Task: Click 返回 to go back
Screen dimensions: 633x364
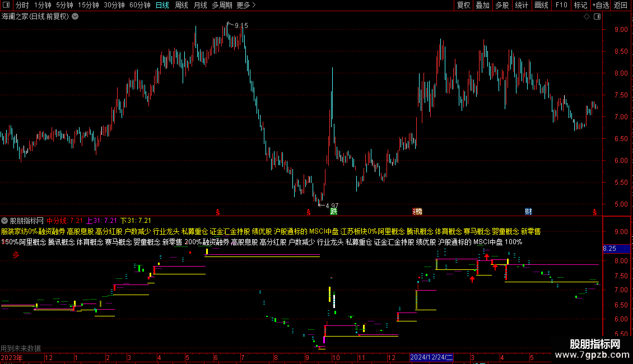Action: (x=621, y=5)
